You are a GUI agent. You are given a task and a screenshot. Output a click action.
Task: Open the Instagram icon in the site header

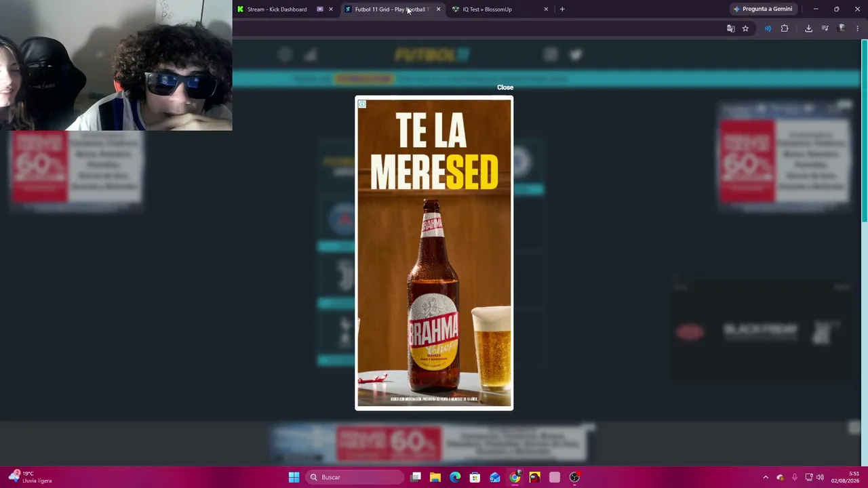(551, 55)
